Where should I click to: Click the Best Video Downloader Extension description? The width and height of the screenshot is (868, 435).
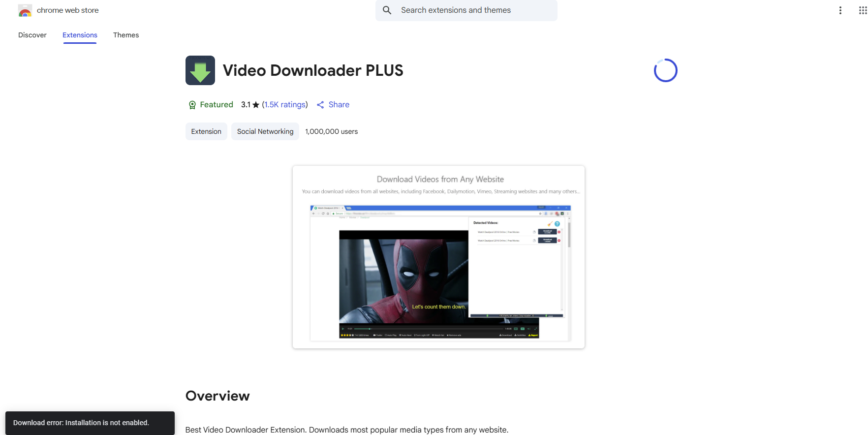tap(347, 430)
